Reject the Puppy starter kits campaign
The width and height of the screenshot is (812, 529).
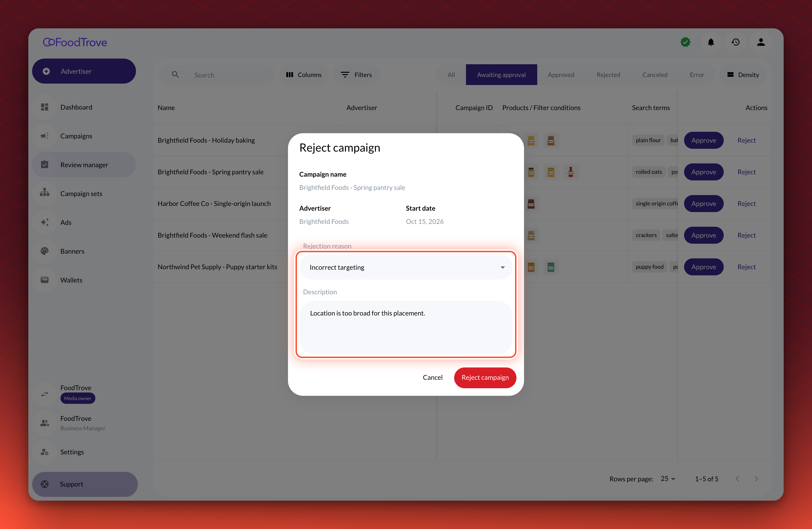[x=746, y=267]
